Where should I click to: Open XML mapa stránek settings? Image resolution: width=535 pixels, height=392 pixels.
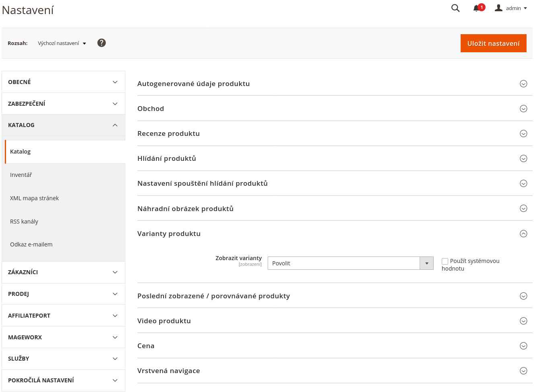[65, 198]
